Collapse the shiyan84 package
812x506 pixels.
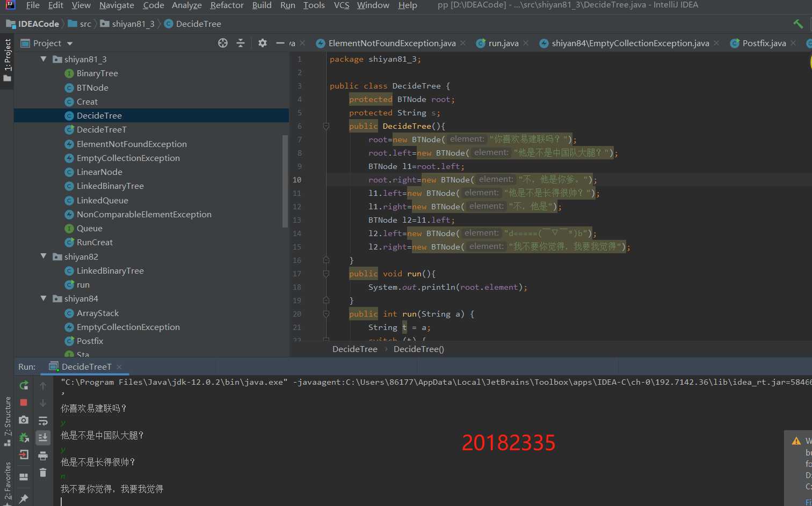[44, 298]
